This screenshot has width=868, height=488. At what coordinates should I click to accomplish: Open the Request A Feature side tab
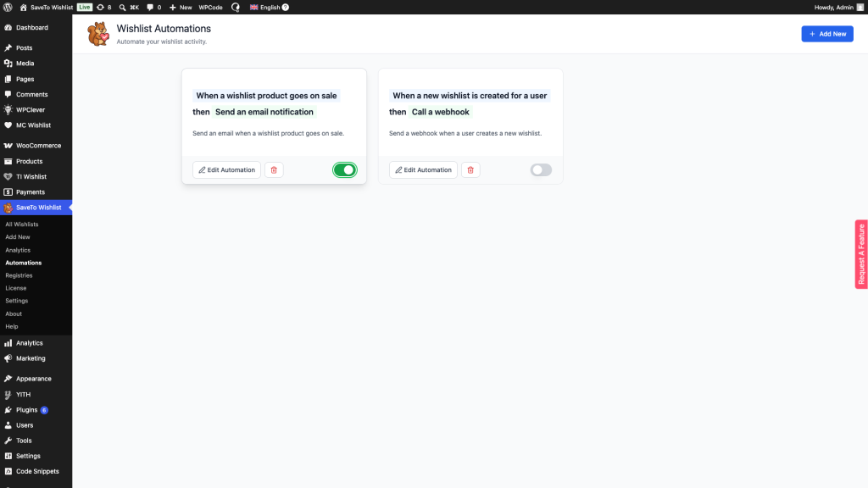point(861,254)
